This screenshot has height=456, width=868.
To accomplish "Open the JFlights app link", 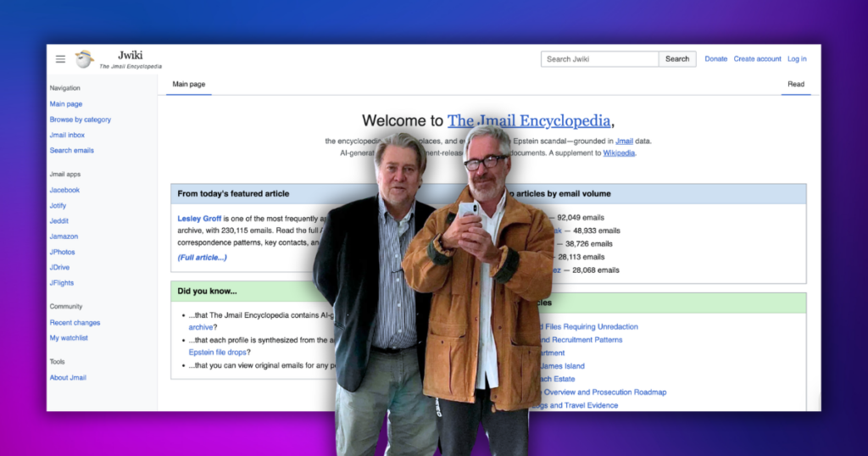I will coord(61,283).
